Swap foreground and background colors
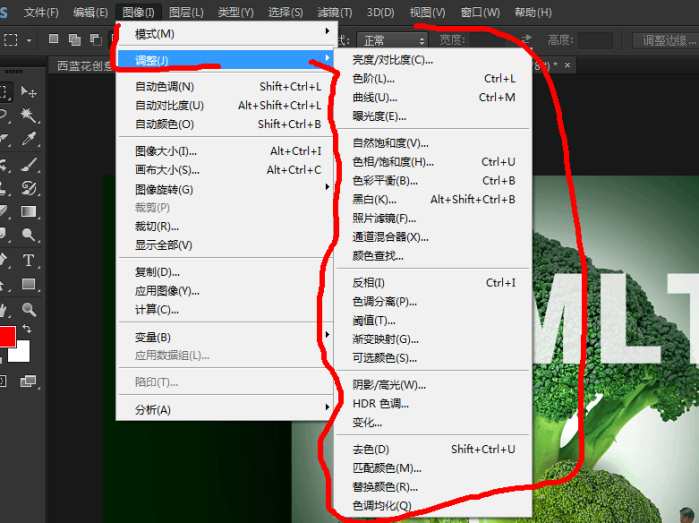Viewport: 699px width, 523px height. coord(27,329)
